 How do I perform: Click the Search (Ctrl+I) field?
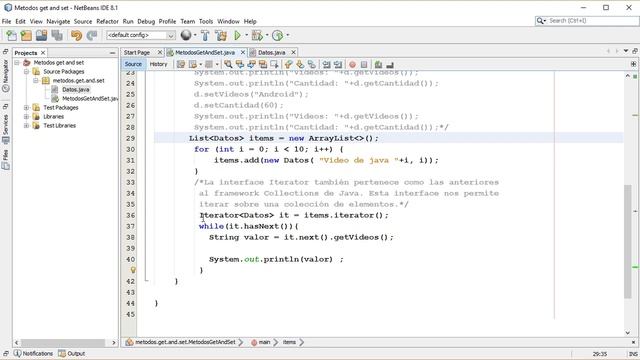point(587,20)
